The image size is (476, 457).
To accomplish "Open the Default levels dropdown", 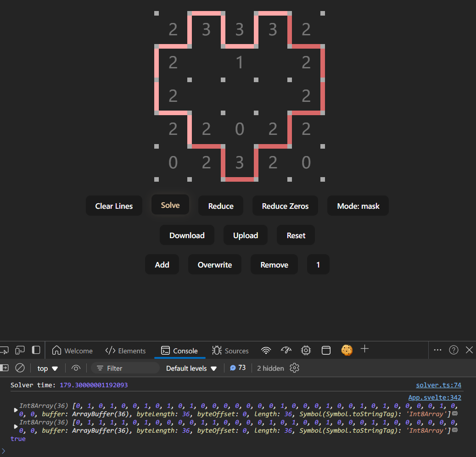I will 191,368.
